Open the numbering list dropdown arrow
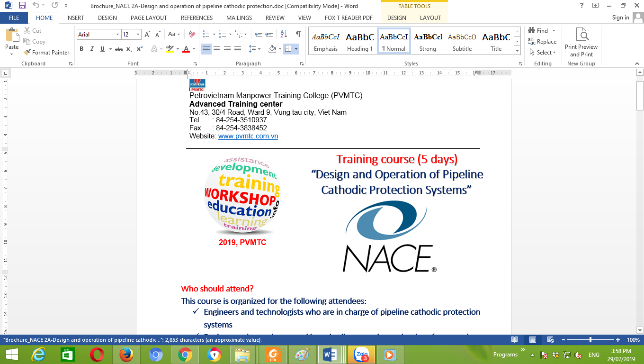The height and width of the screenshot is (364, 644). (x=230, y=34)
